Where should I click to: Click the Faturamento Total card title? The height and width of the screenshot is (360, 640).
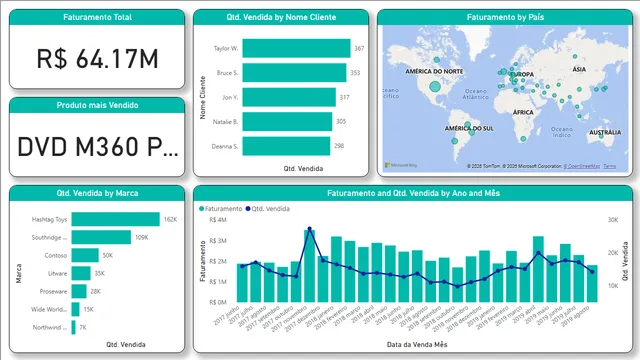click(97, 17)
